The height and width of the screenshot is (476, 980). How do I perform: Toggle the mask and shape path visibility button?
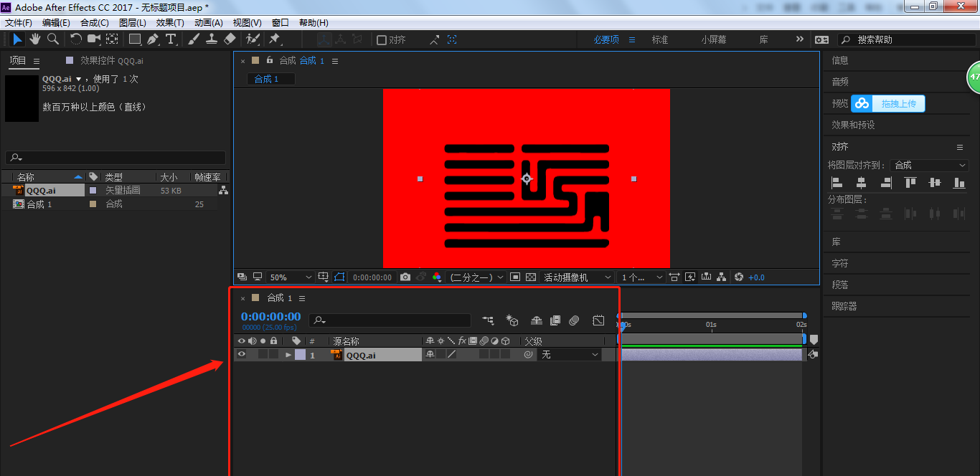coord(339,277)
